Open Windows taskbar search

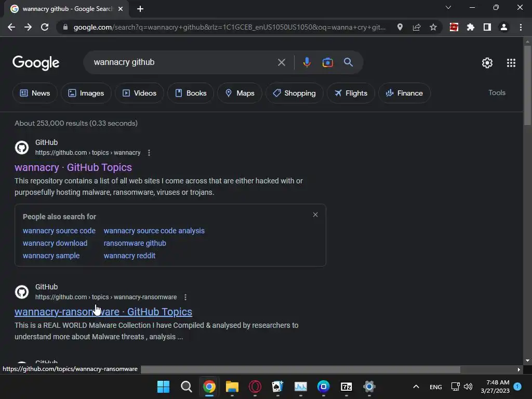pos(187,387)
